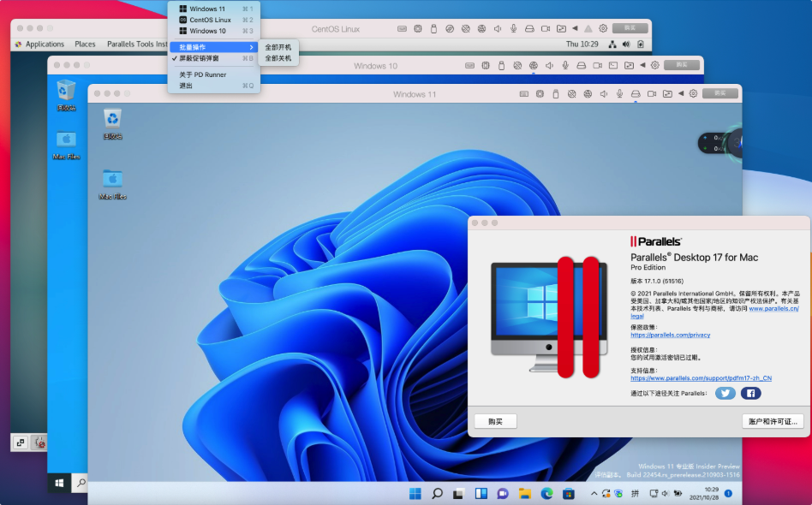812x505 pixels.
Task: Click microphone icon in Windows 11 window toolbar
Action: click(619, 93)
